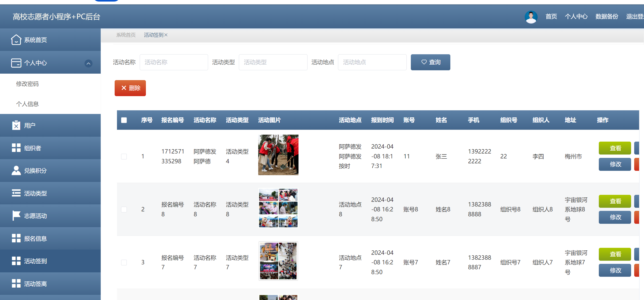Screen dimensions: 644x300
Task: Click the X icon on 删除 button
Action: tap(124, 88)
